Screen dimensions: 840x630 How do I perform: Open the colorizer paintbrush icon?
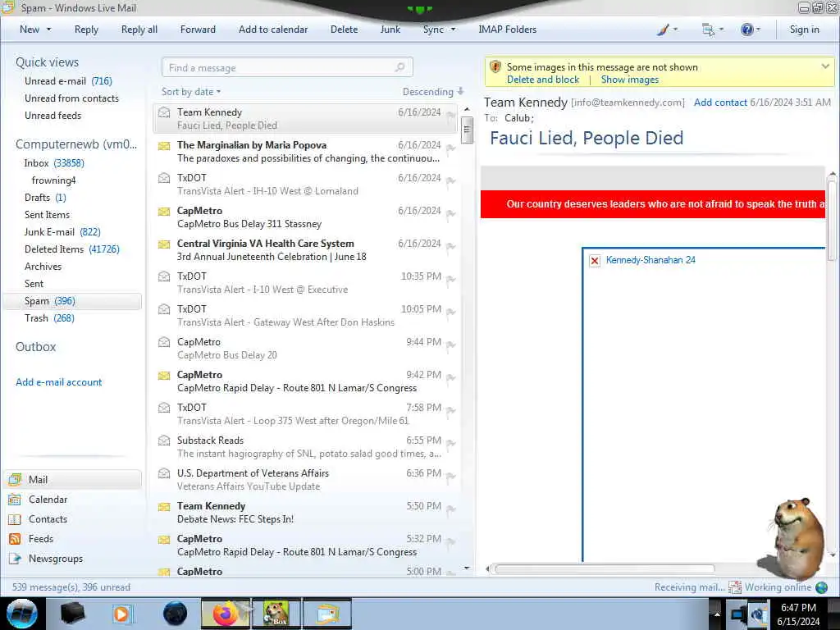click(x=663, y=30)
